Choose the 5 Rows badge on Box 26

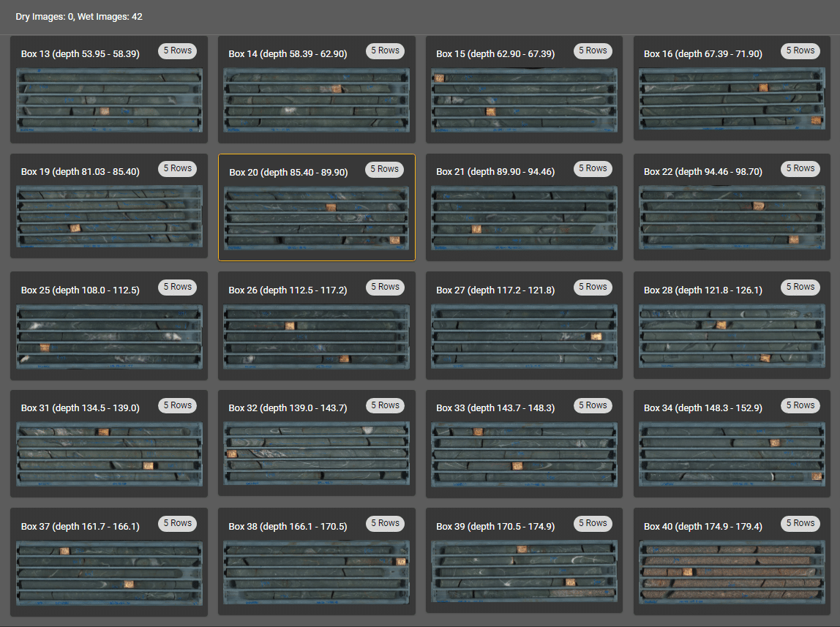click(x=385, y=287)
